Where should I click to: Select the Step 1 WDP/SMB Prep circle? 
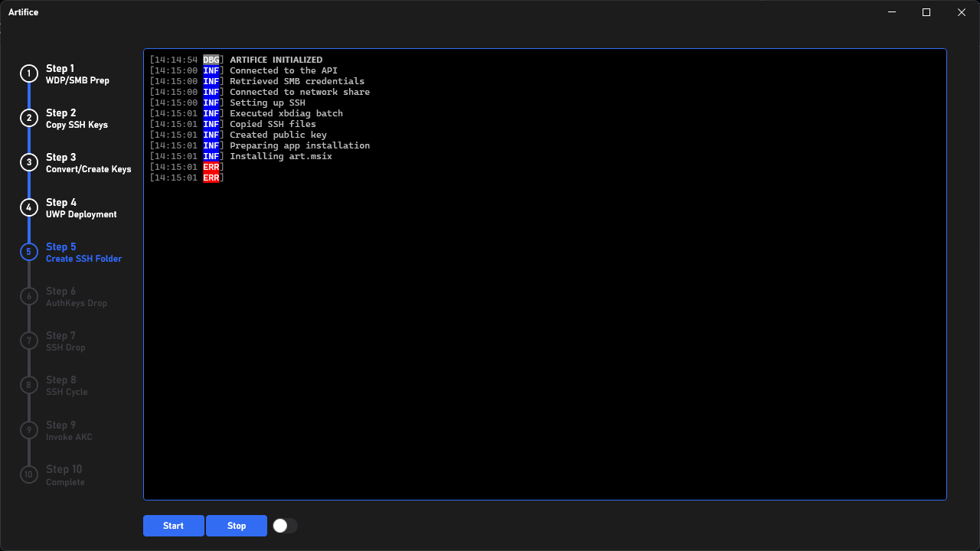pos(28,73)
